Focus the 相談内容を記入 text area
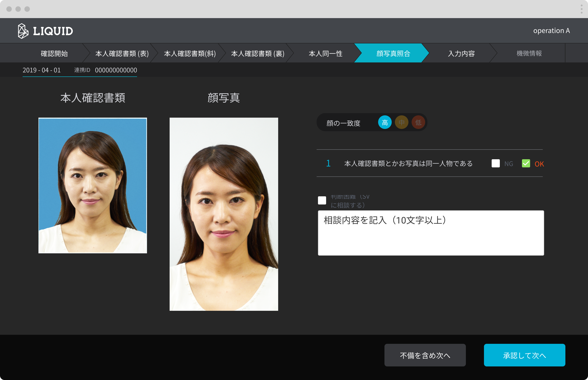The image size is (588, 380). (x=431, y=233)
